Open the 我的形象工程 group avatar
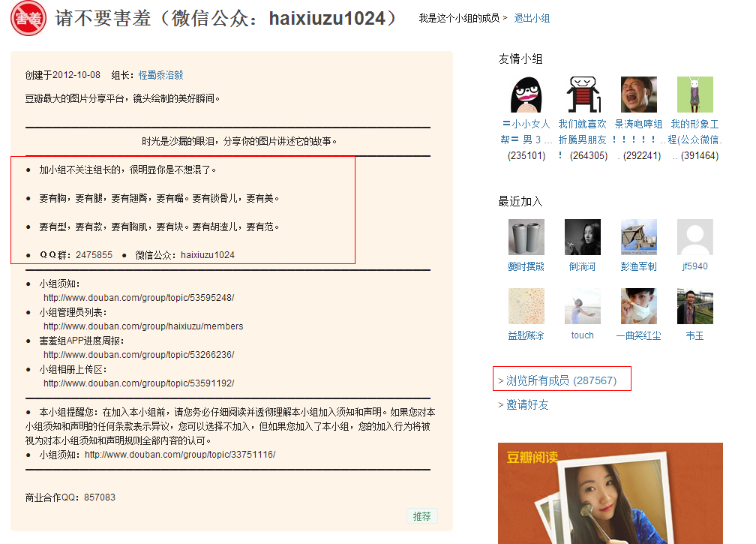756x544 pixels. [695, 95]
